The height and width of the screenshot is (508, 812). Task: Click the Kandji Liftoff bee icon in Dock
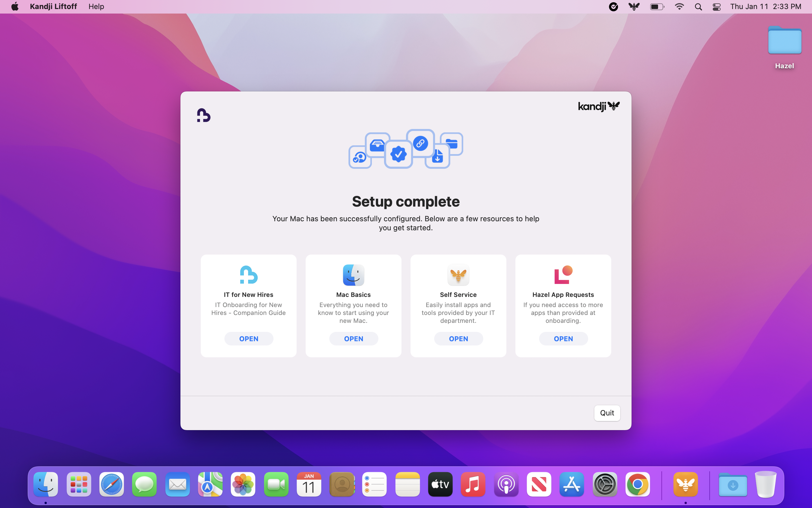tap(685, 485)
